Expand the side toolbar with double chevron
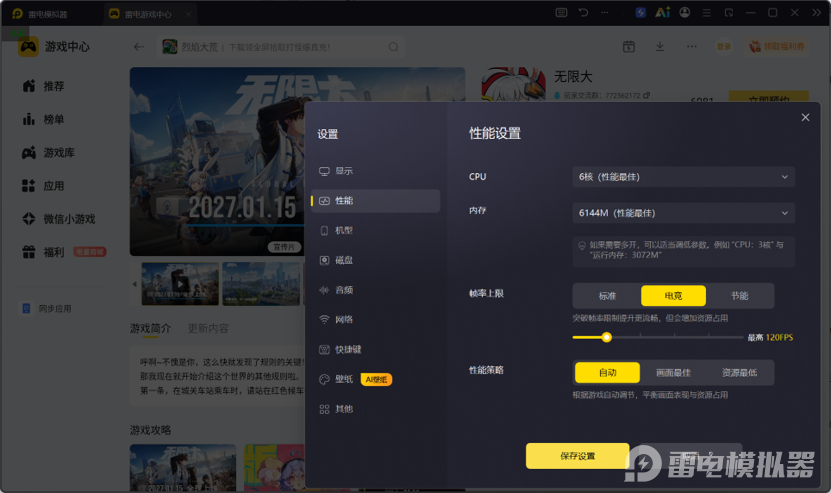The image size is (831, 493). (x=817, y=13)
